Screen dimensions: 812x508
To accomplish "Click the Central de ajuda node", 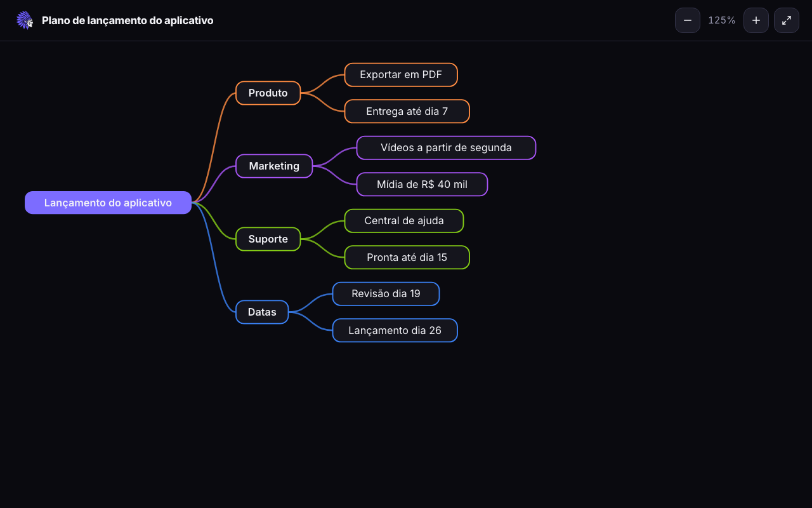I will [x=404, y=221].
